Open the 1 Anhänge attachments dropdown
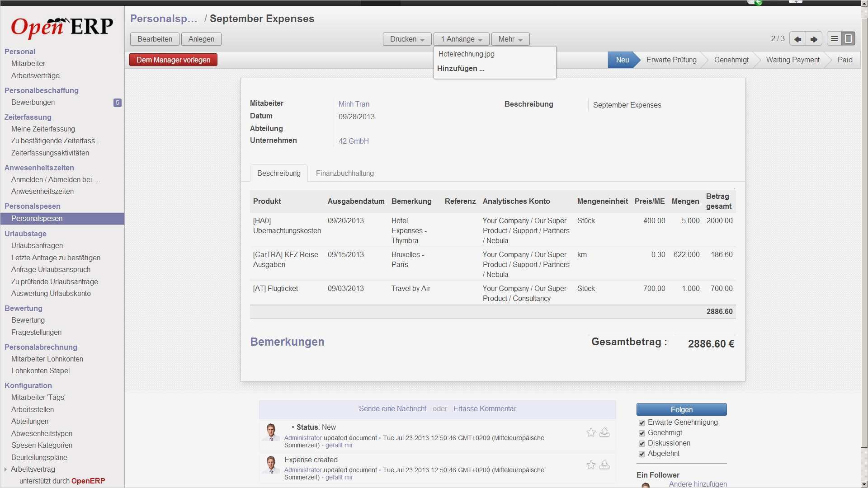 pos(461,39)
